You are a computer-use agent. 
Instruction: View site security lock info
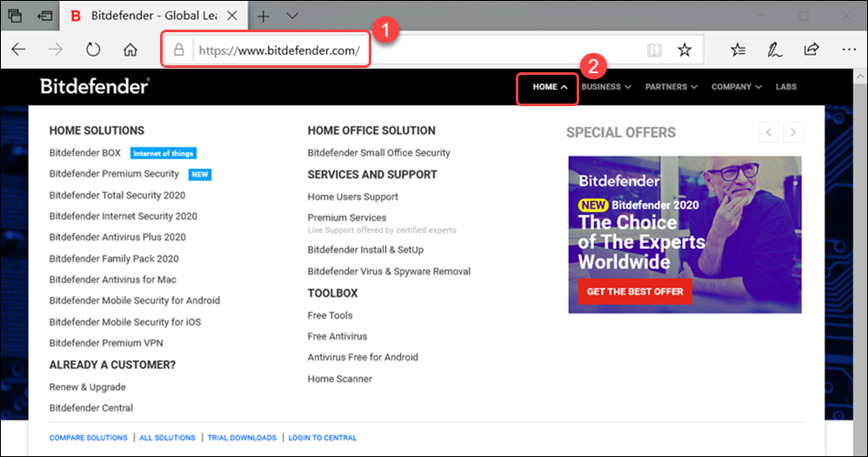click(x=179, y=50)
